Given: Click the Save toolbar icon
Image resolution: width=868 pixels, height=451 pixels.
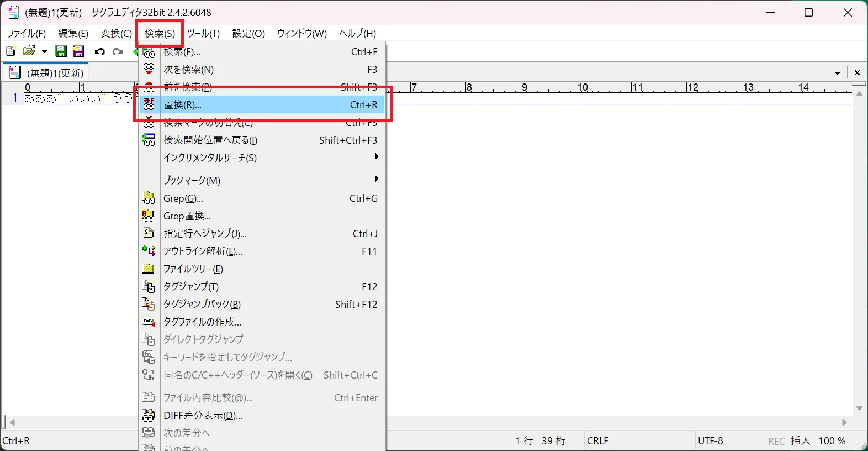Looking at the screenshot, I should point(61,51).
